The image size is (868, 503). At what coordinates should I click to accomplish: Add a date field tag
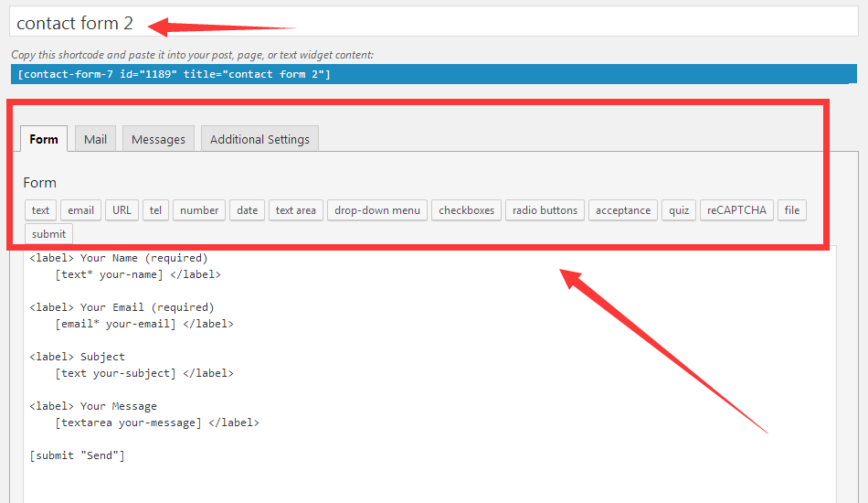coord(247,210)
